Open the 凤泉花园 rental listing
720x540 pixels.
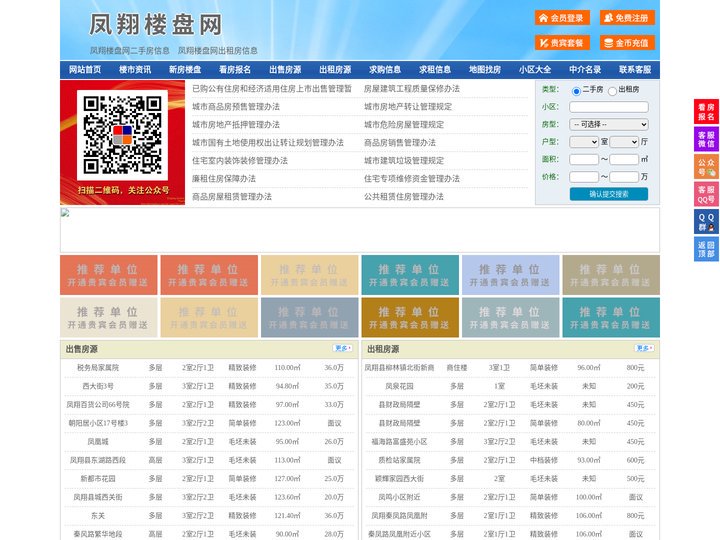[x=399, y=386]
